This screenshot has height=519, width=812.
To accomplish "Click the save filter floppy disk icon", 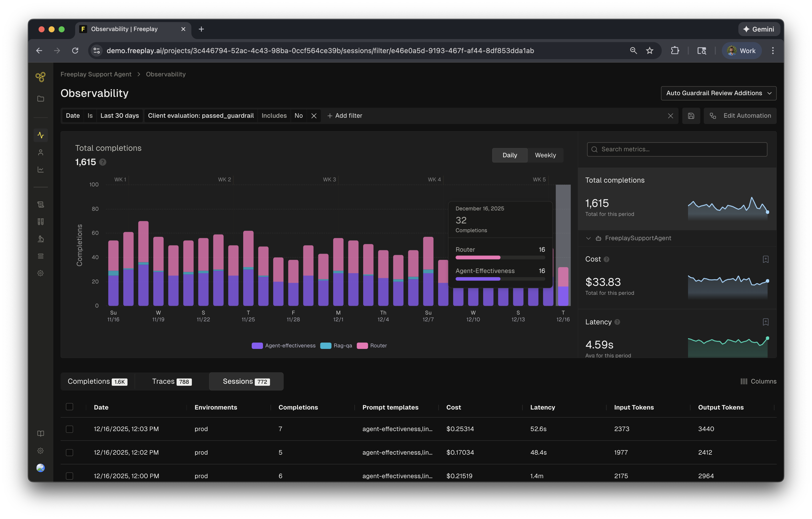I will click(x=691, y=116).
